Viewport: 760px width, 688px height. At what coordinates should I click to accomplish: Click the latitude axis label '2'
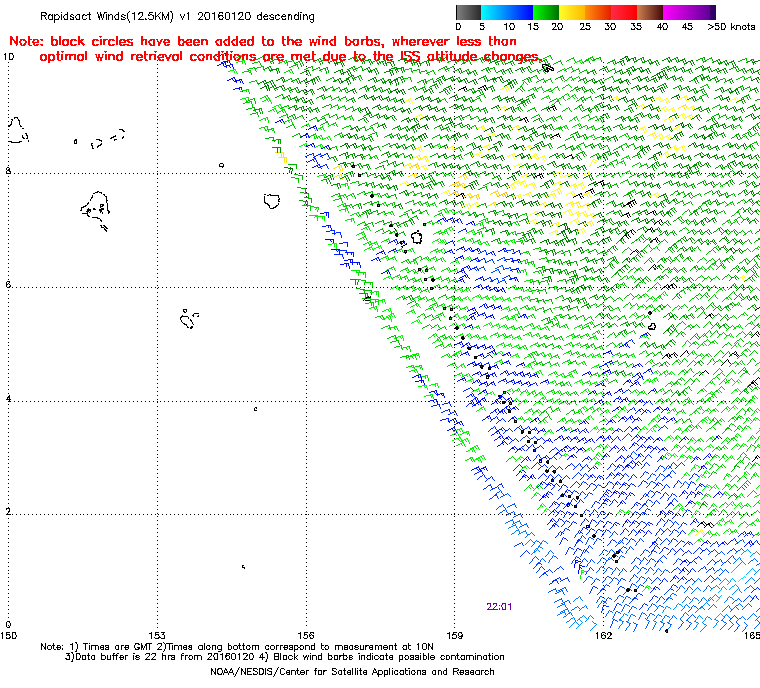[x=8, y=512]
